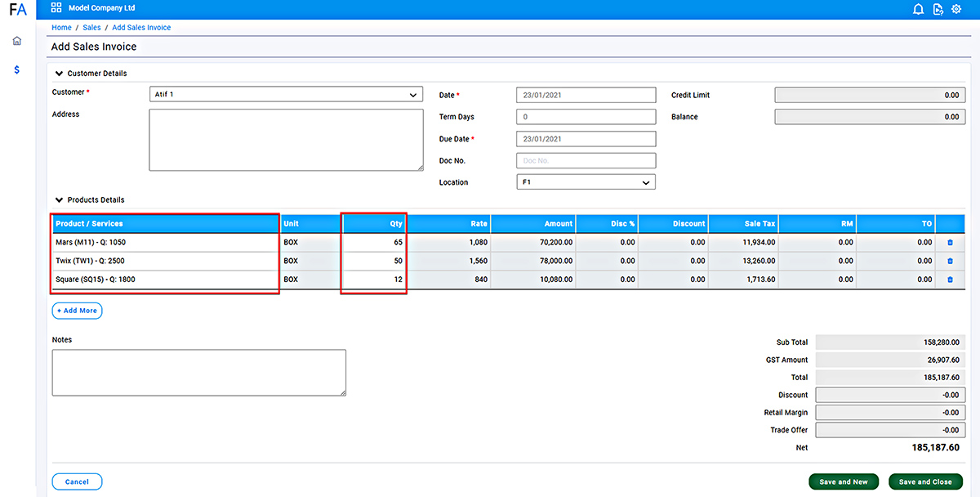
Task: Click the amount cell 10,080.00
Action: [x=534, y=280]
